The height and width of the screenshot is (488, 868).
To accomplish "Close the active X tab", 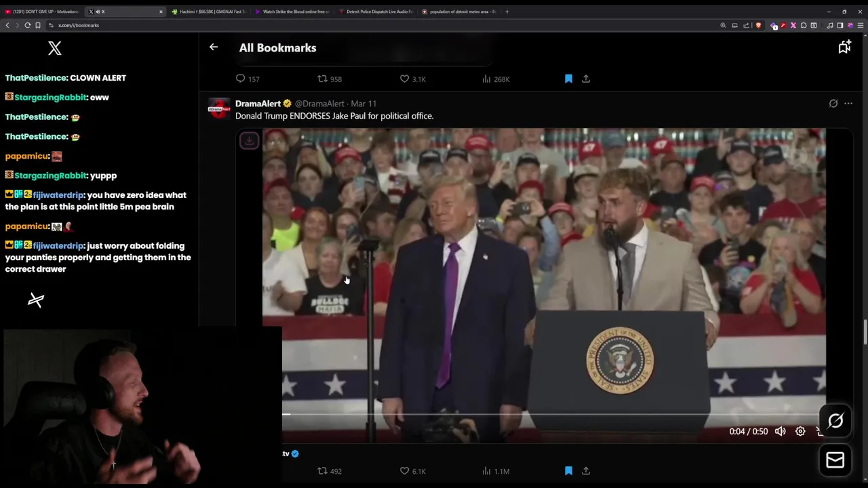I will pyautogui.click(x=161, y=12).
